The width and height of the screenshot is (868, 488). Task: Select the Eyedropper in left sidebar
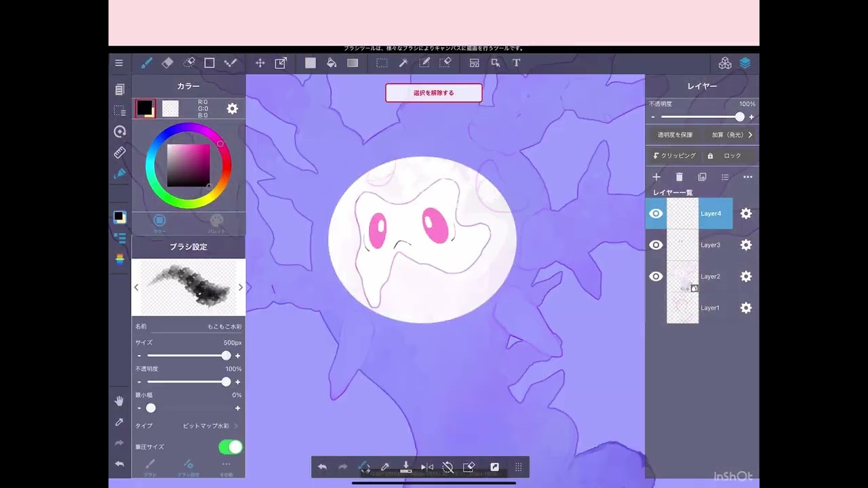coord(119,422)
